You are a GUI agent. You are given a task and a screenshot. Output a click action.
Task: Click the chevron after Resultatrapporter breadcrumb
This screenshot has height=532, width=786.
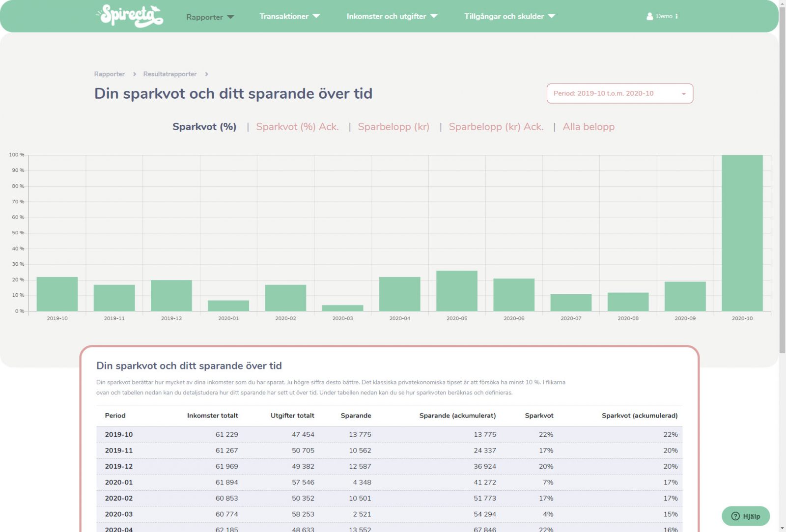(207, 74)
